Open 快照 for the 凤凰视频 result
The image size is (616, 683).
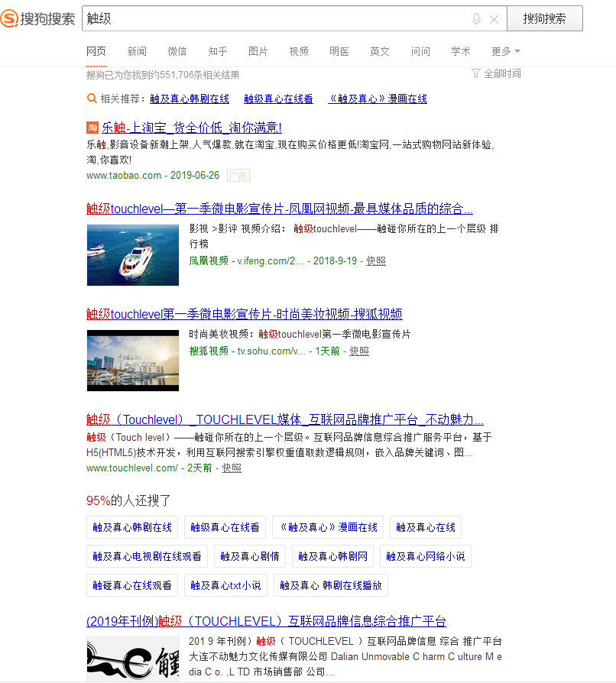[376, 261]
